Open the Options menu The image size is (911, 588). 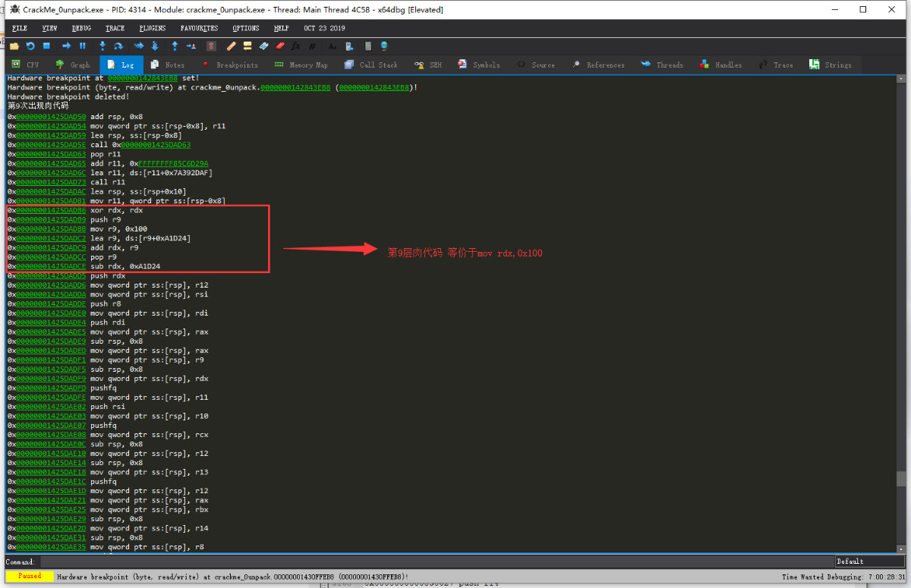(x=246, y=28)
